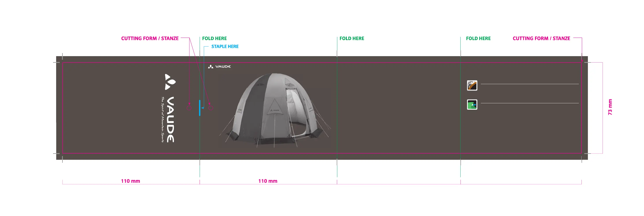Click the large VAUDE three-leaf emblem
This screenshot has width=644, height=216.
point(170,82)
